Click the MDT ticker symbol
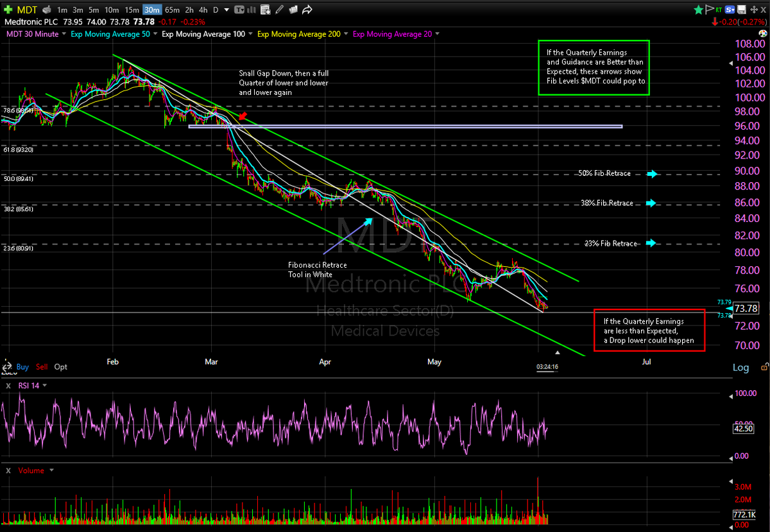Image resolution: width=770 pixels, height=532 pixels. pos(27,10)
